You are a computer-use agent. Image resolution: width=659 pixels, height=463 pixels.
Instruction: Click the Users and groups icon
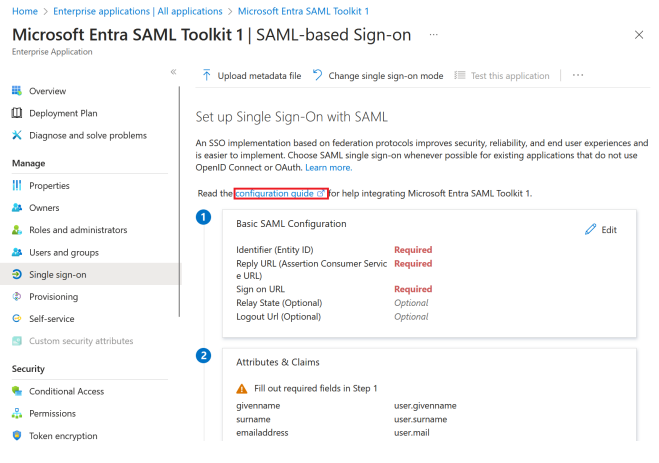click(17, 252)
